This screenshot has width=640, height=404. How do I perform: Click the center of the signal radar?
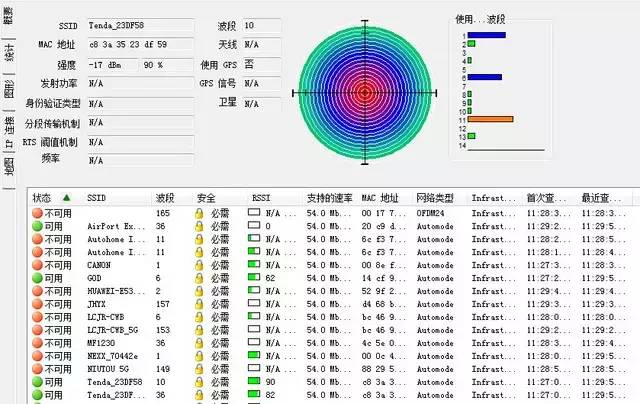click(364, 92)
